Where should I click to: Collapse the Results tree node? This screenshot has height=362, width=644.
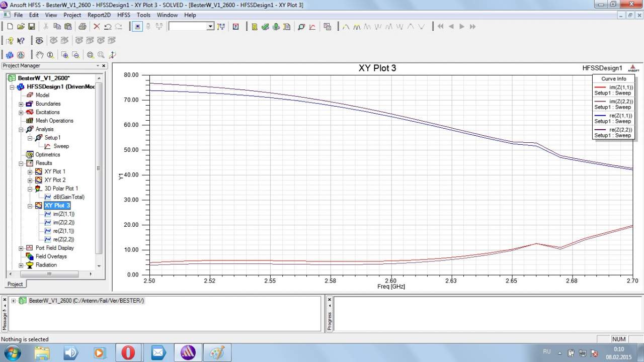point(21,163)
